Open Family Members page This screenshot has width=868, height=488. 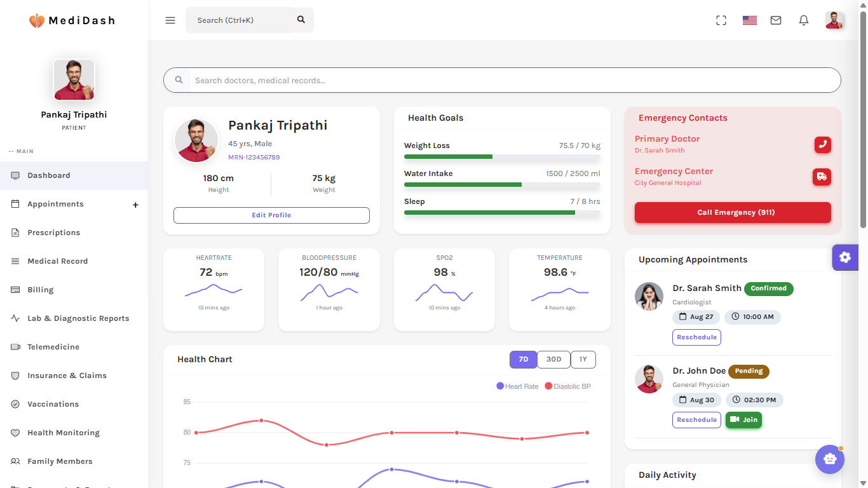tap(74, 461)
